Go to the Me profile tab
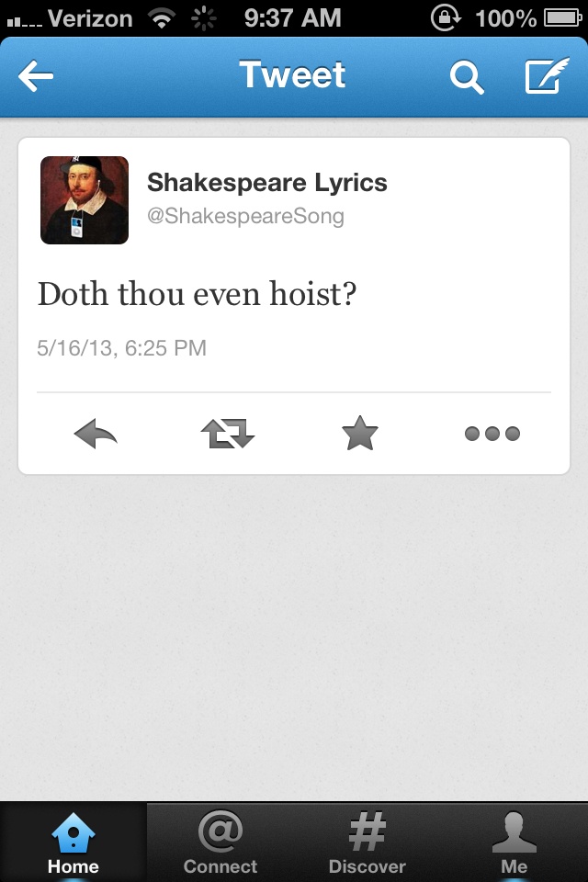 coord(514,842)
